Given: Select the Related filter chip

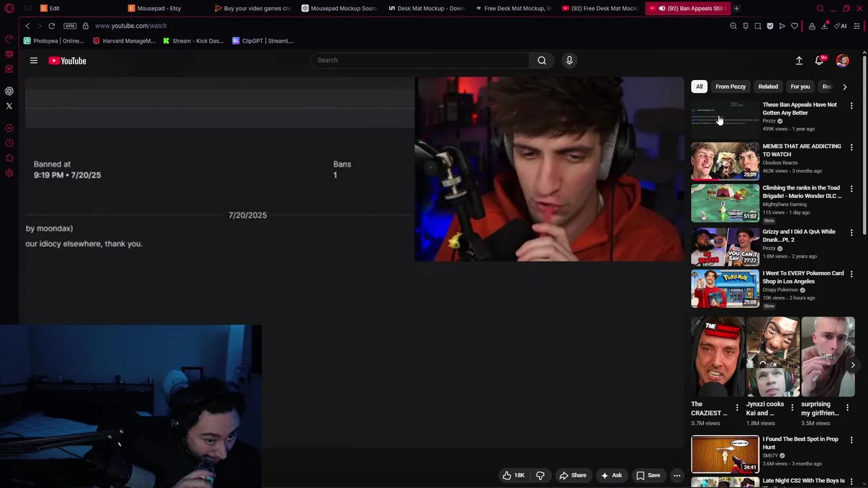Looking at the screenshot, I should pos(768,87).
